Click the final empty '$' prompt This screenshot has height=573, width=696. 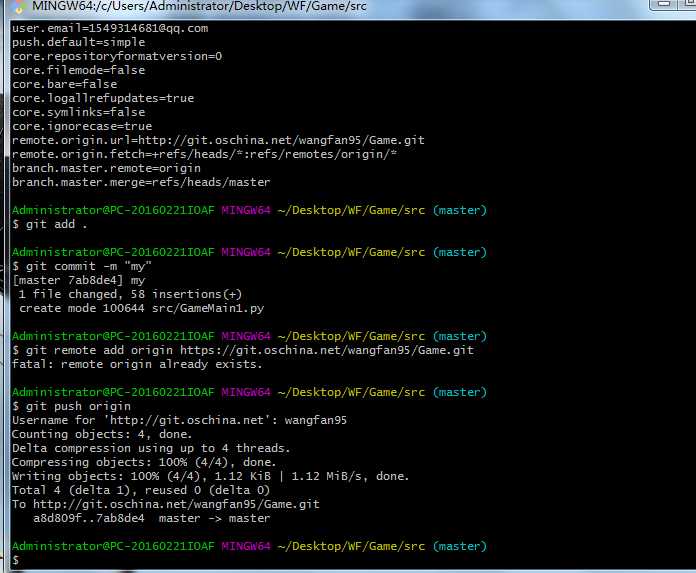[16, 560]
